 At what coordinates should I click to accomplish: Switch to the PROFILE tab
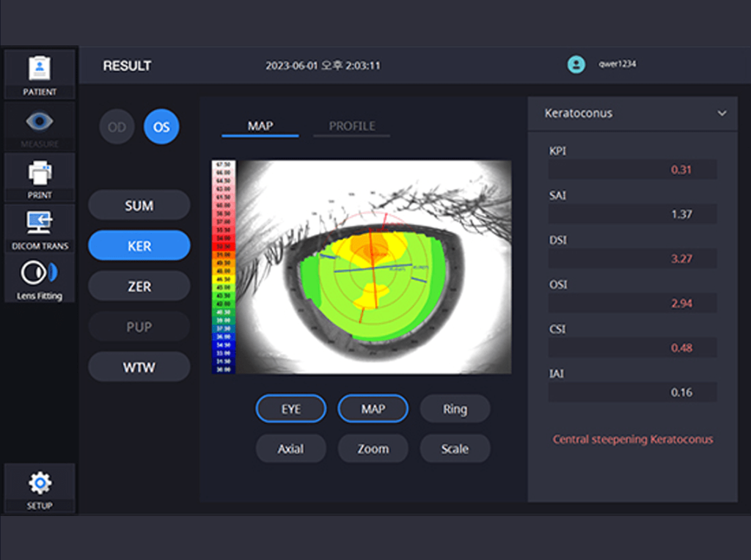pyautogui.click(x=351, y=126)
